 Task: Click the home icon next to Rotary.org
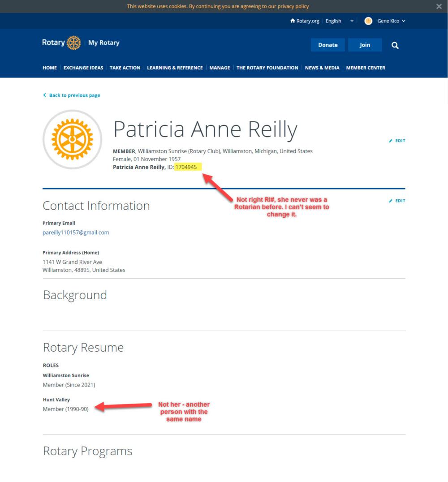[293, 21]
